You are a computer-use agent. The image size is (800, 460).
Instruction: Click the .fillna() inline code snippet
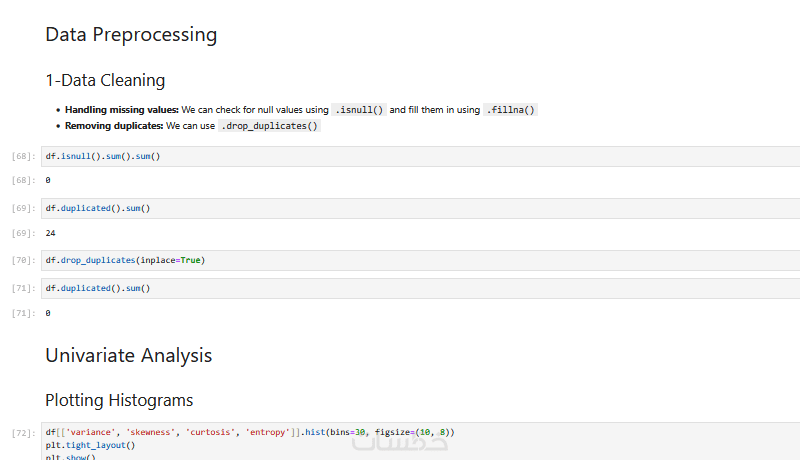[511, 110]
